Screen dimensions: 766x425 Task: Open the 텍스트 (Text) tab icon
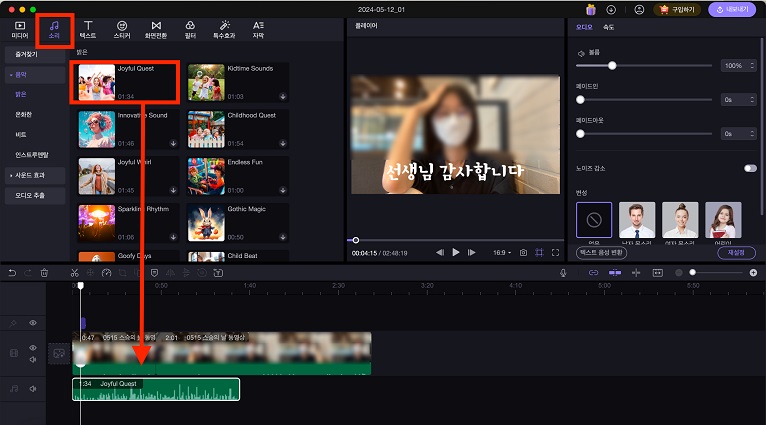(88, 28)
